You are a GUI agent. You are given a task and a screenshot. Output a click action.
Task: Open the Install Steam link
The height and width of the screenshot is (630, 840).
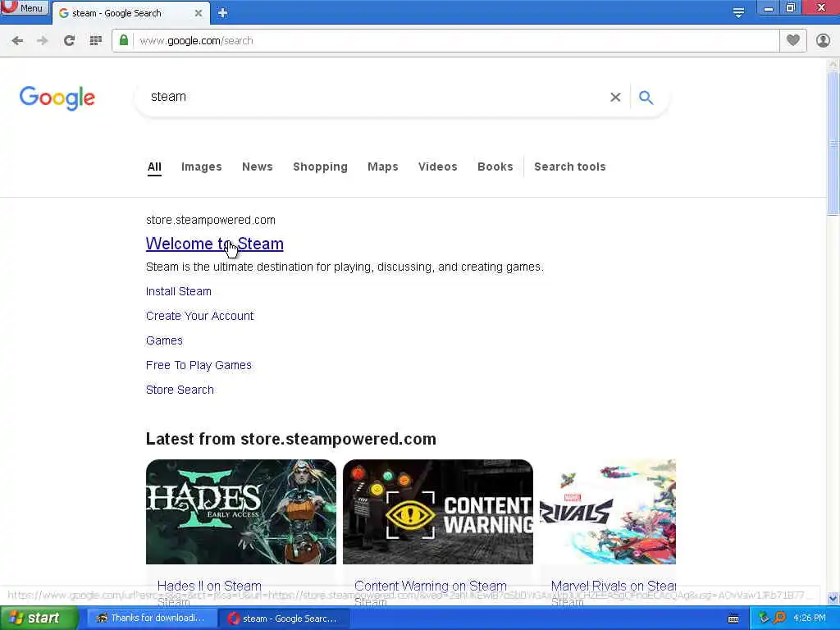(x=178, y=291)
